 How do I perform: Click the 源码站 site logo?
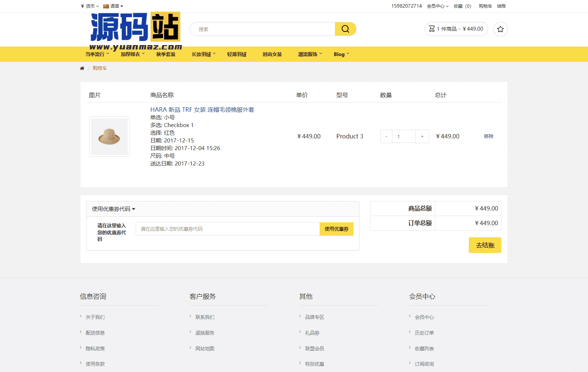136,31
